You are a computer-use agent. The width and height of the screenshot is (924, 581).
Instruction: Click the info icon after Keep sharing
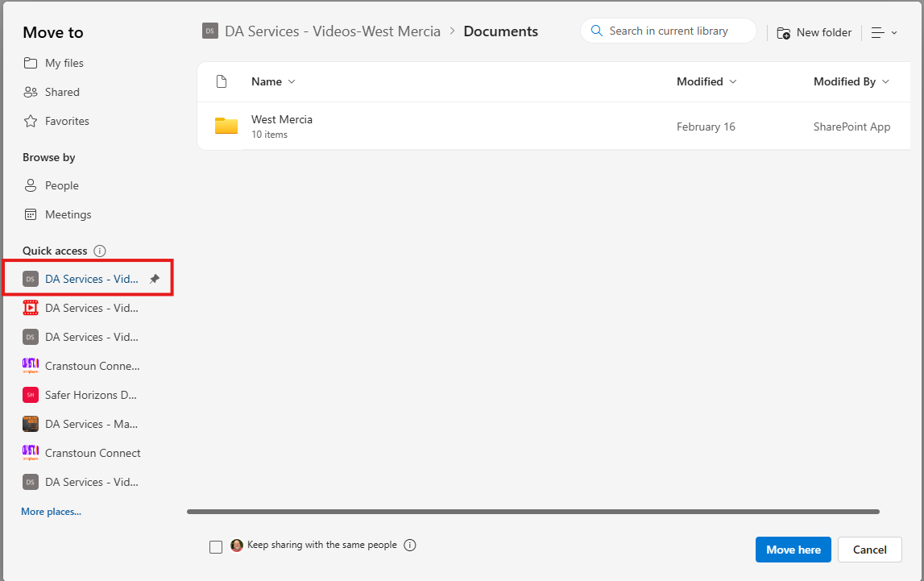pos(409,545)
